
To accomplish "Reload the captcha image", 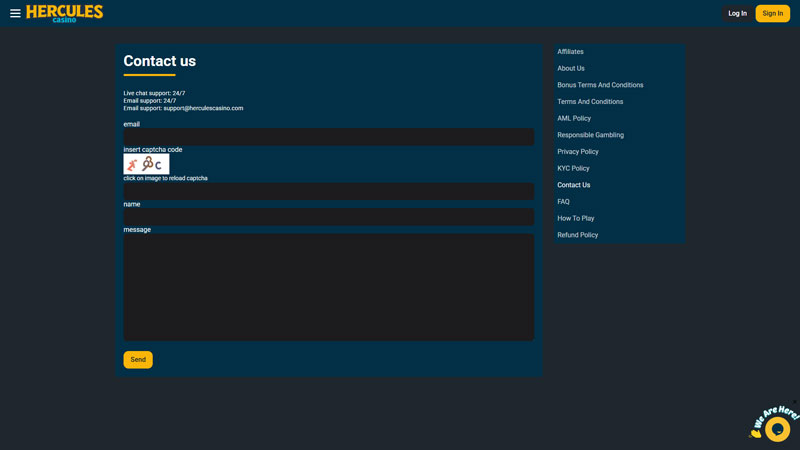I will pos(146,164).
